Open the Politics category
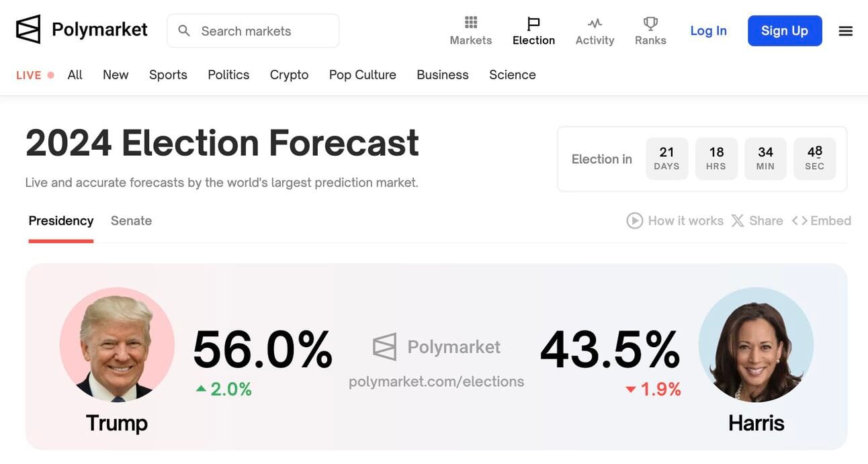 click(228, 75)
